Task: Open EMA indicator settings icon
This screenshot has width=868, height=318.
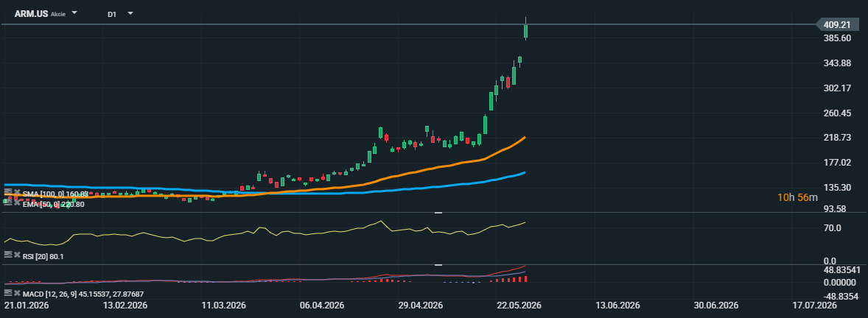Action: pos(8,203)
